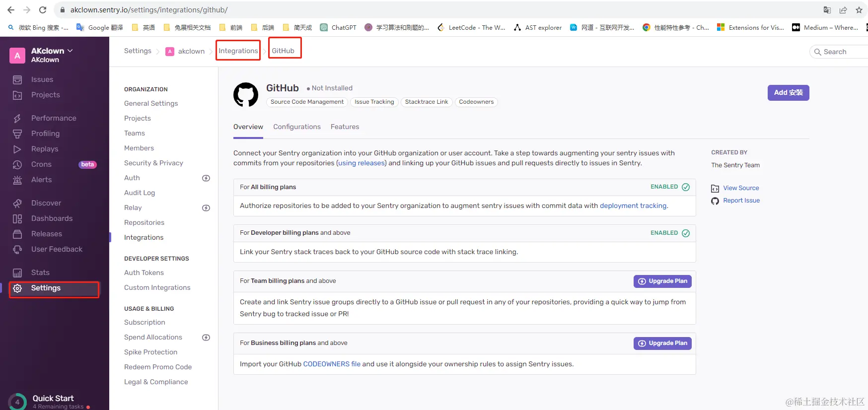
Task: Open General Settings in organization menu
Action: (x=151, y=103)
